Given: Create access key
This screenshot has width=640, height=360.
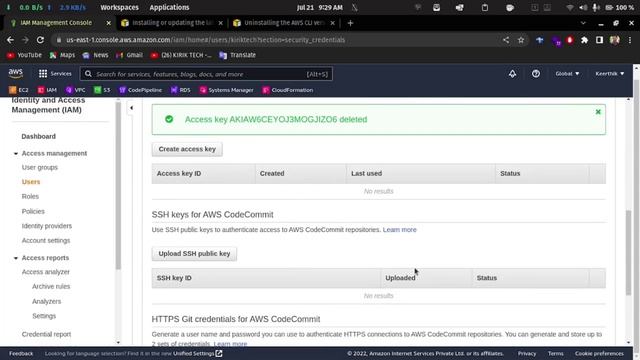Looking at the screenshot, I should point(187,149).
